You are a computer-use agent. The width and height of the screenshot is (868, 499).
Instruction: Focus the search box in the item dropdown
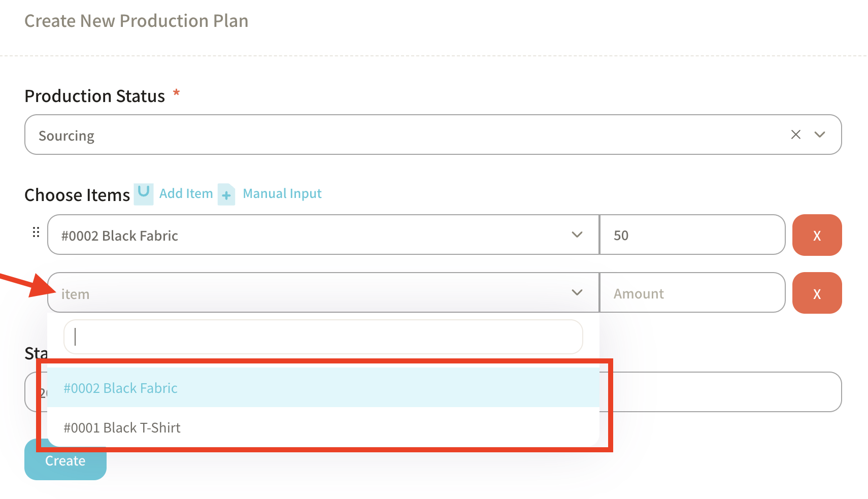coord(323,337)
